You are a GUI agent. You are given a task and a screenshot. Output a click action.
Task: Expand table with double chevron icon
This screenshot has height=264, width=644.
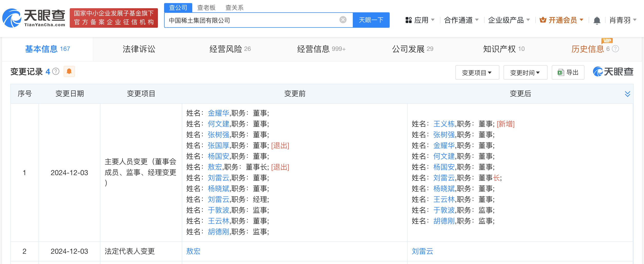click(x=627, y=94)
